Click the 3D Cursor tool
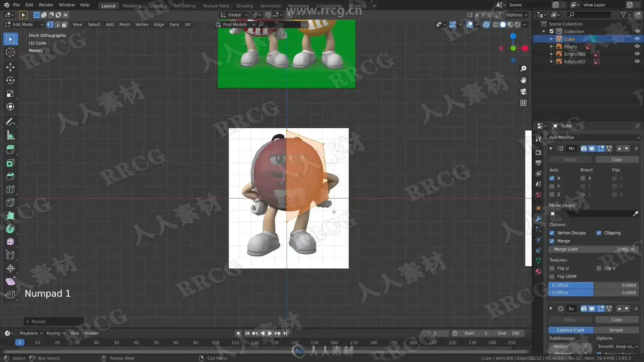The height and width of the screenshot is (362, 644). (x=10, y=52)
